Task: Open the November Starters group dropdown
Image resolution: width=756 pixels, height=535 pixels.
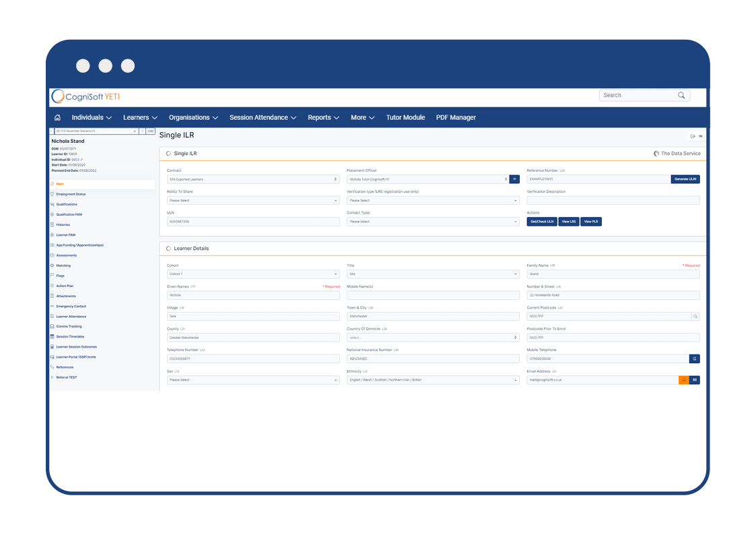Action: point(96,131)
